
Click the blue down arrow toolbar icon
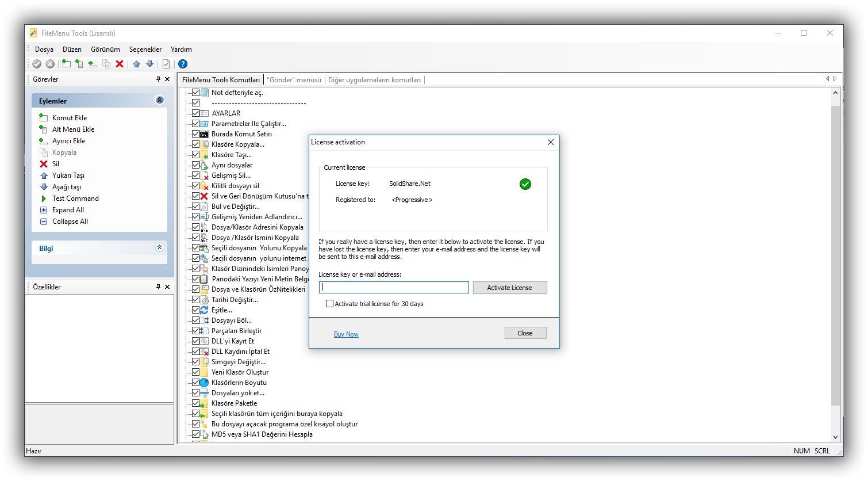[x=150, y=64]
